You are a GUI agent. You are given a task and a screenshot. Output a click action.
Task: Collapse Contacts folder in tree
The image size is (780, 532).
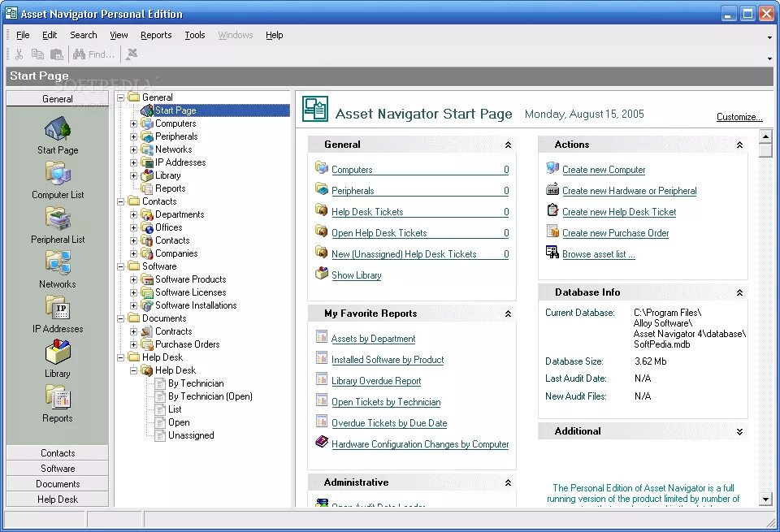[120, 201]
